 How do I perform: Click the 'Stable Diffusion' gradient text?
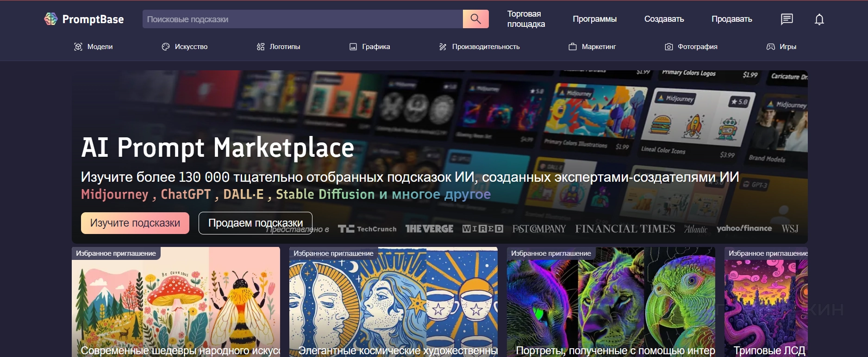[x=325, y=194]
